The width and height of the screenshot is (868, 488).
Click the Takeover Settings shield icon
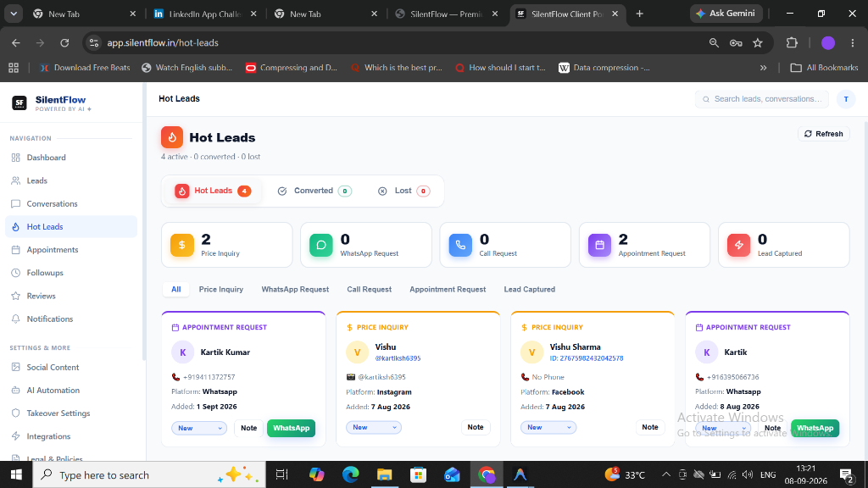click(x=15, y=413)
